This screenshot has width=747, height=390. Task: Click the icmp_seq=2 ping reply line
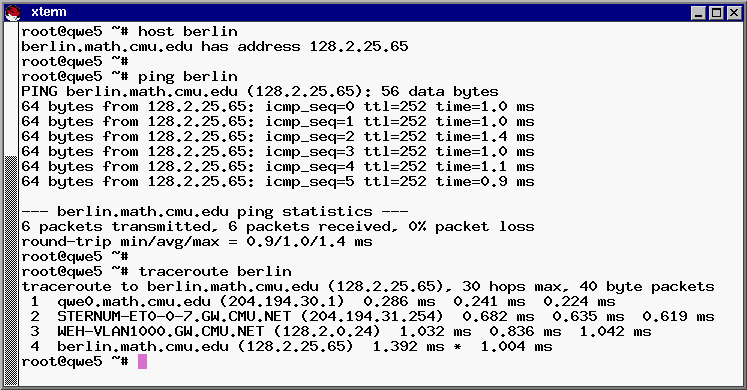coord(278,137)
